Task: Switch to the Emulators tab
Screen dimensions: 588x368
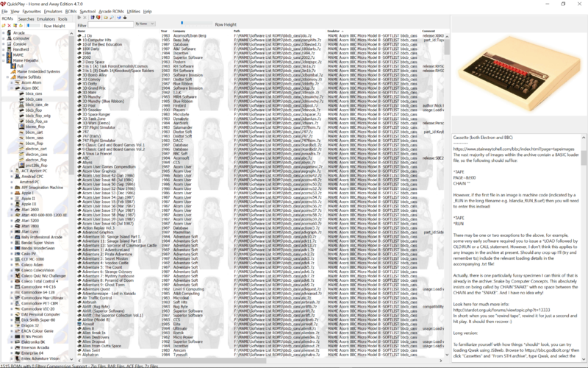Action: click(46, 19)
